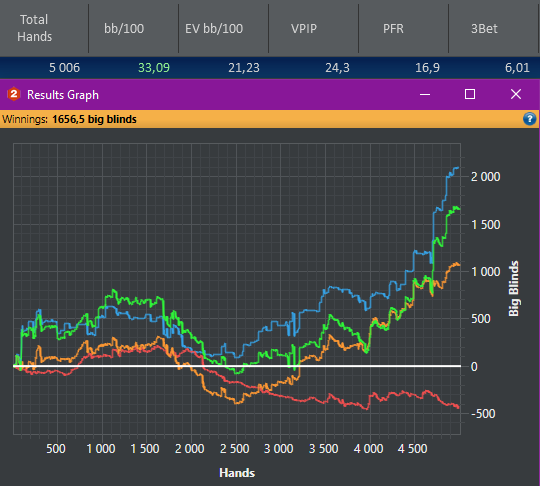Click the 2 500 hands x-axis label

point(235,449)
